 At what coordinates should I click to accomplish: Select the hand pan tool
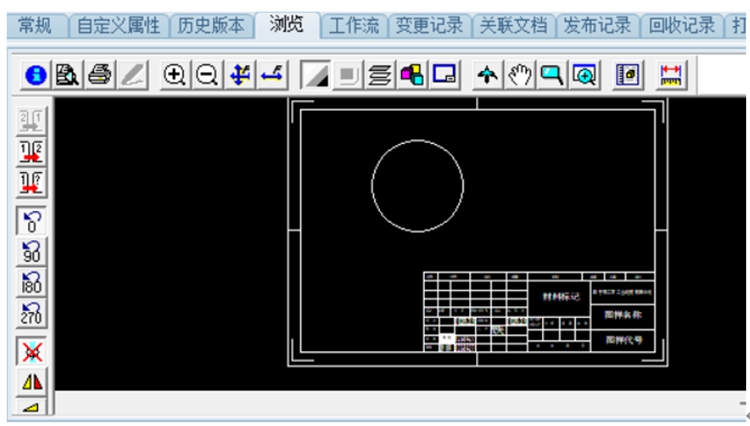[518, 76]
